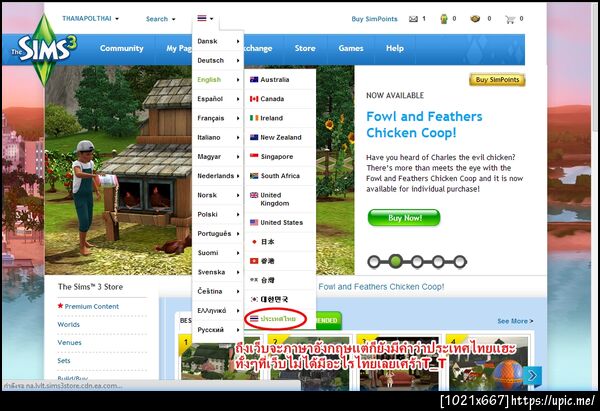
Task: Click the Thai flag language selector
Action: pyautogui.click(x=205, y=18)
